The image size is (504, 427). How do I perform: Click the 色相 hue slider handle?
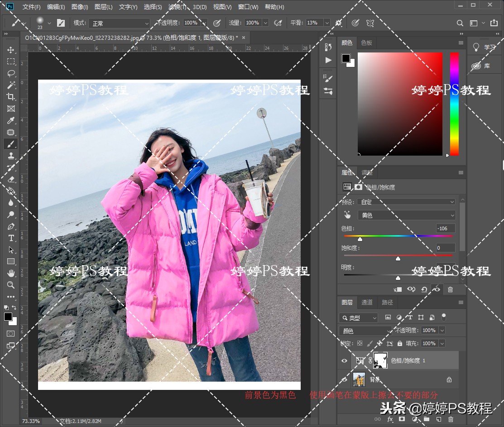(360, 239)
